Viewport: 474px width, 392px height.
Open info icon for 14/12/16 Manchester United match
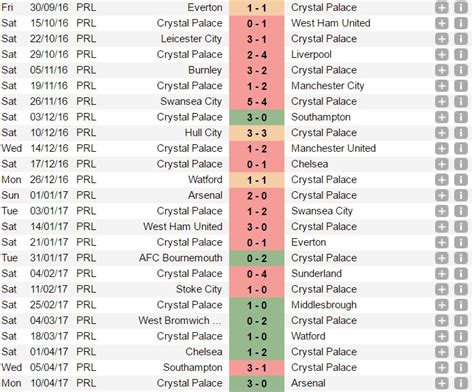tap(461, 148)
